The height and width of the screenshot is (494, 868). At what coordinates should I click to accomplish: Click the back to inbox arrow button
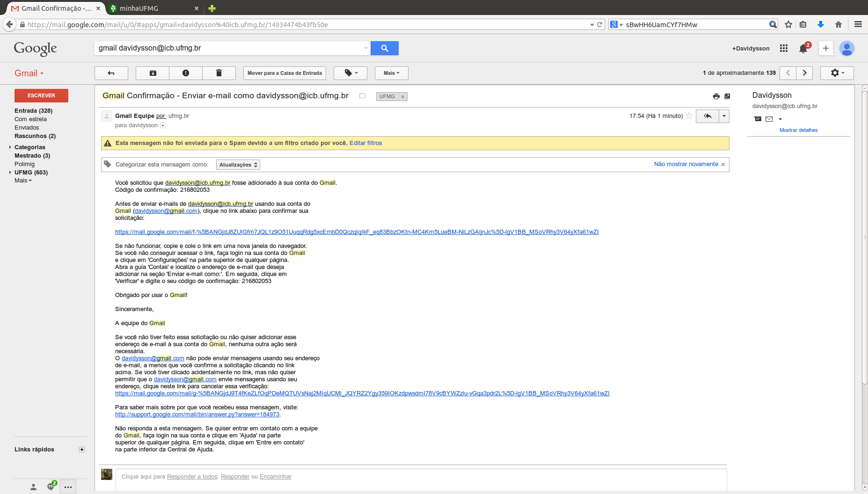[111, 73]
